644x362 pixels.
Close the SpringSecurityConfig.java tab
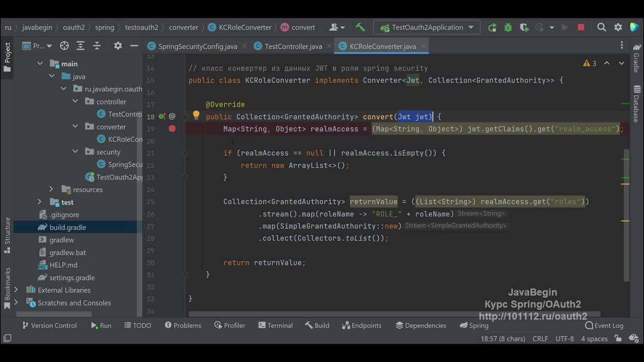point(245,46)
